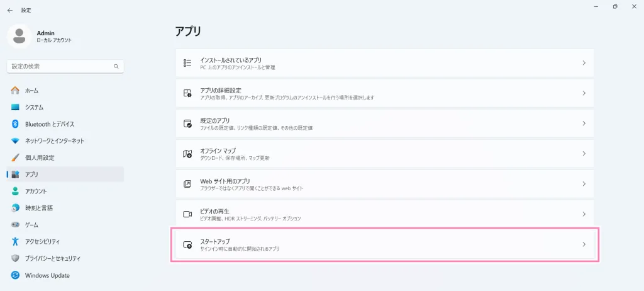Click the Admin profile avatar
Screen dimensions: 644x291
[19, 36]
